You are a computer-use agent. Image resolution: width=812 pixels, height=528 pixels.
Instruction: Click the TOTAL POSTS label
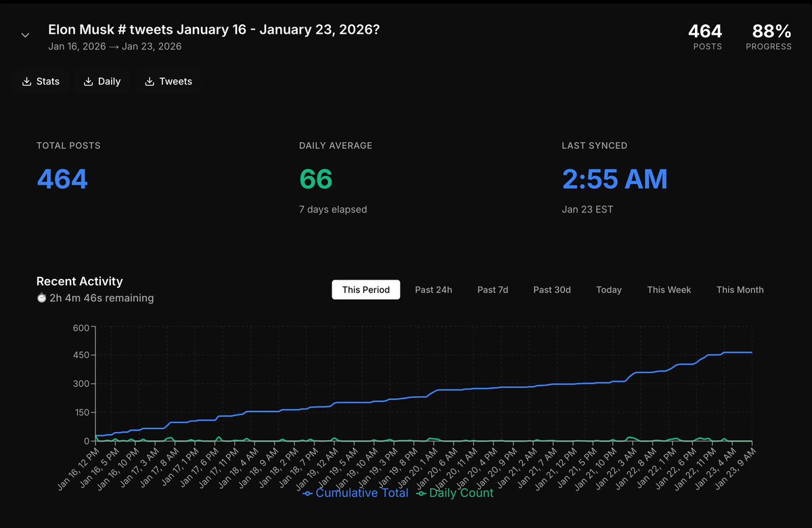tap(68, 146)
